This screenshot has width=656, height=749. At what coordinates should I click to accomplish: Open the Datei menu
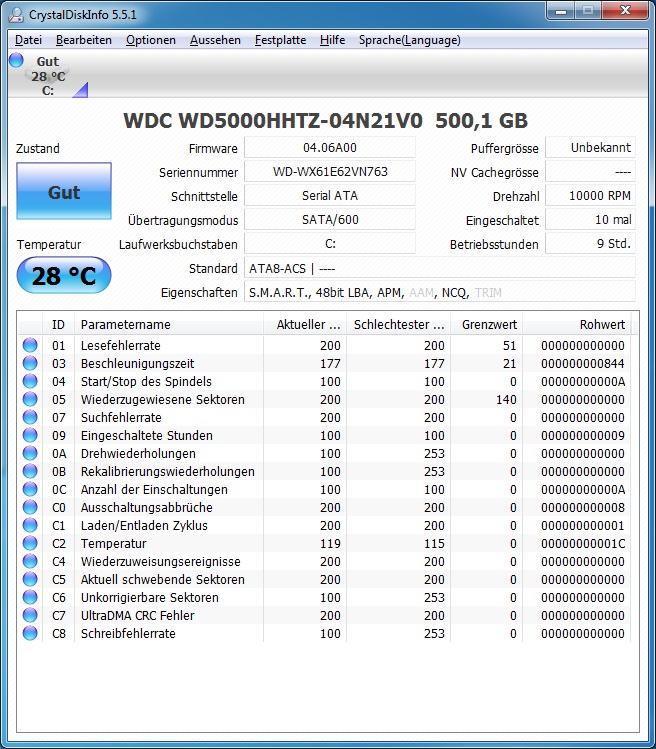(x=28, y=40)
